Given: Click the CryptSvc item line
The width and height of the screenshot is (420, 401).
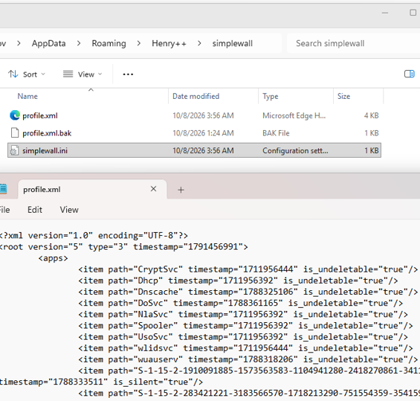Looking at the screenshot, I should coord(248,269).
